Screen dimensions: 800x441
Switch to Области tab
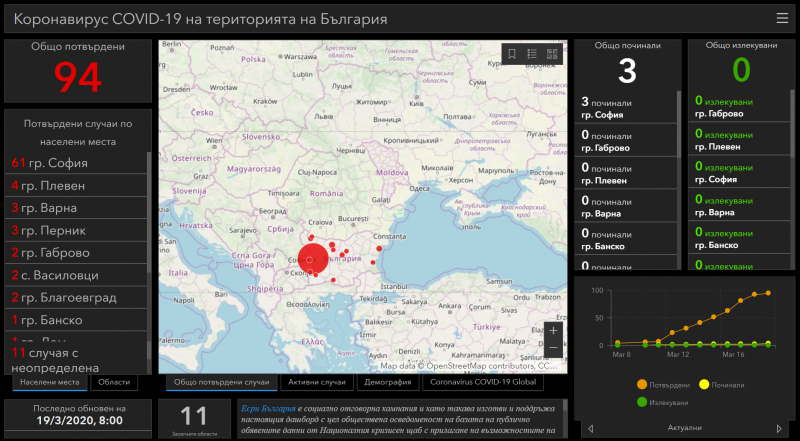click(x=114, y=382)
